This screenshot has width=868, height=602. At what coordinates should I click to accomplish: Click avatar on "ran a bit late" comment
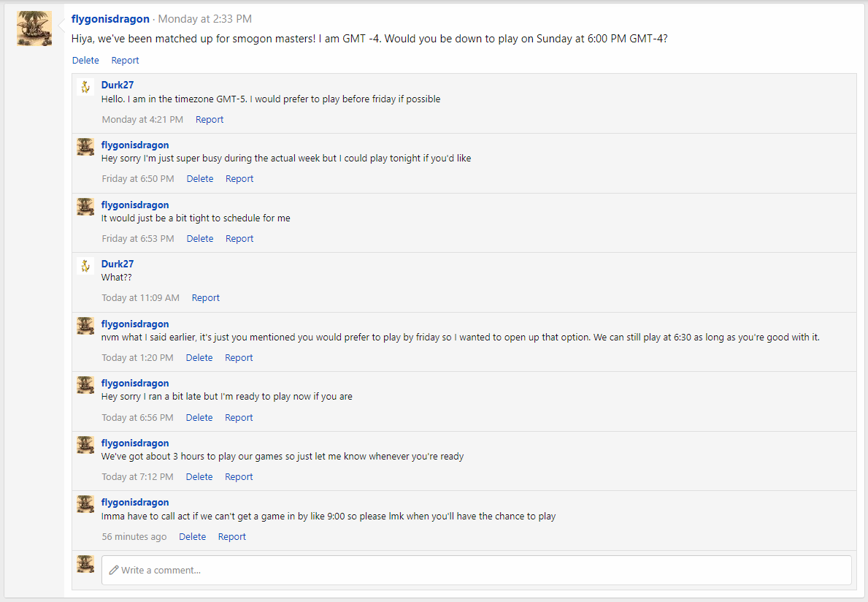coord(85,385)
